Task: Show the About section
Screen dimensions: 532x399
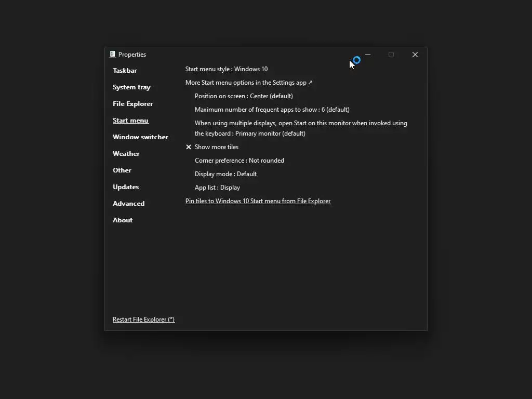Action: pos(123,220)
